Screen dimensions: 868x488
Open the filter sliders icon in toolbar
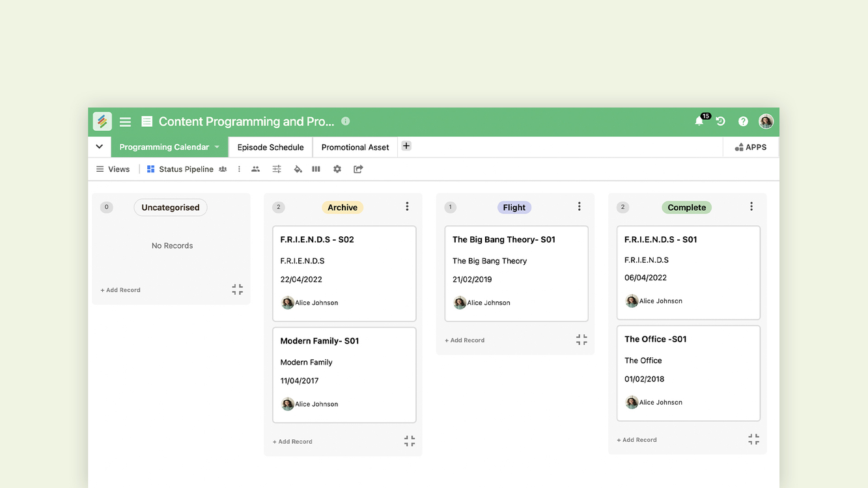click(277, 169)
